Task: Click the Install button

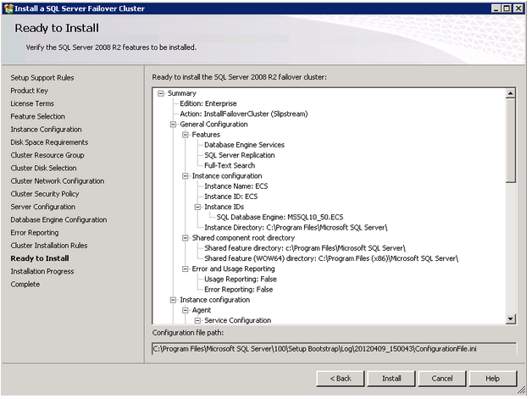Action: coord(391,379)
